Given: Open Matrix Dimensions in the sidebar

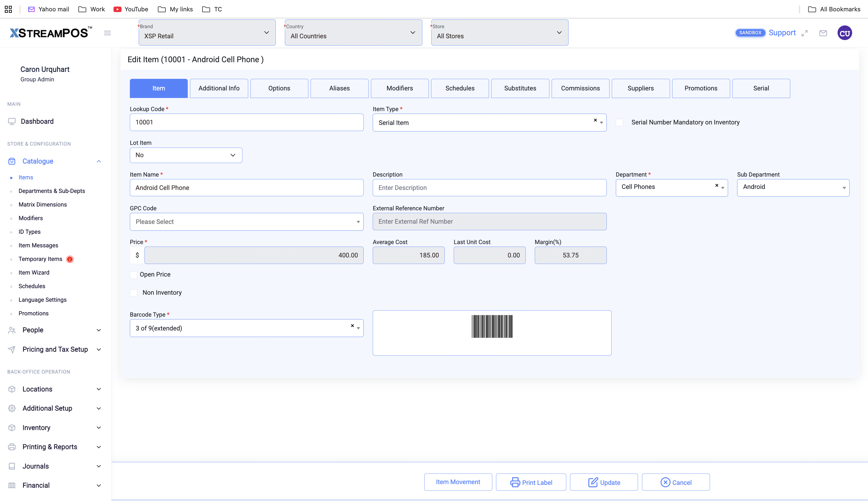Looking at the screenshot, I should [x=43, y=205].
